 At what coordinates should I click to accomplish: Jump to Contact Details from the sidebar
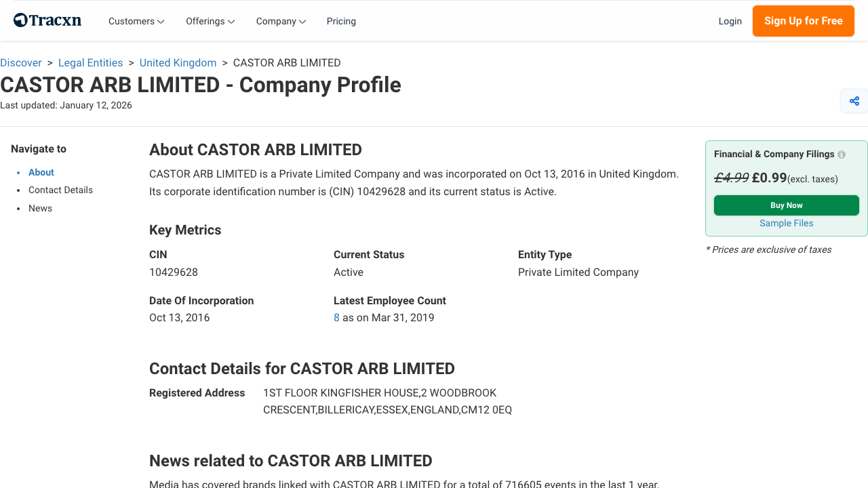click(x=60, y=190)
